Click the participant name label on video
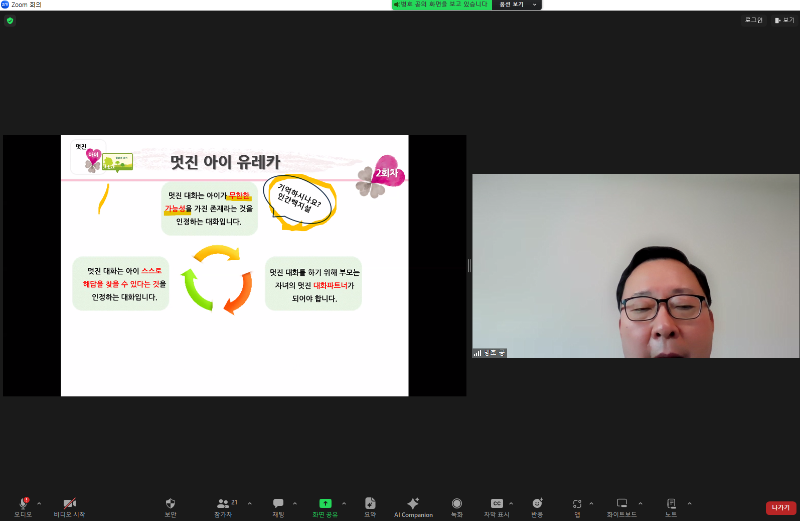800x521 pixels. pyautogui.click(x=493, y=353)
